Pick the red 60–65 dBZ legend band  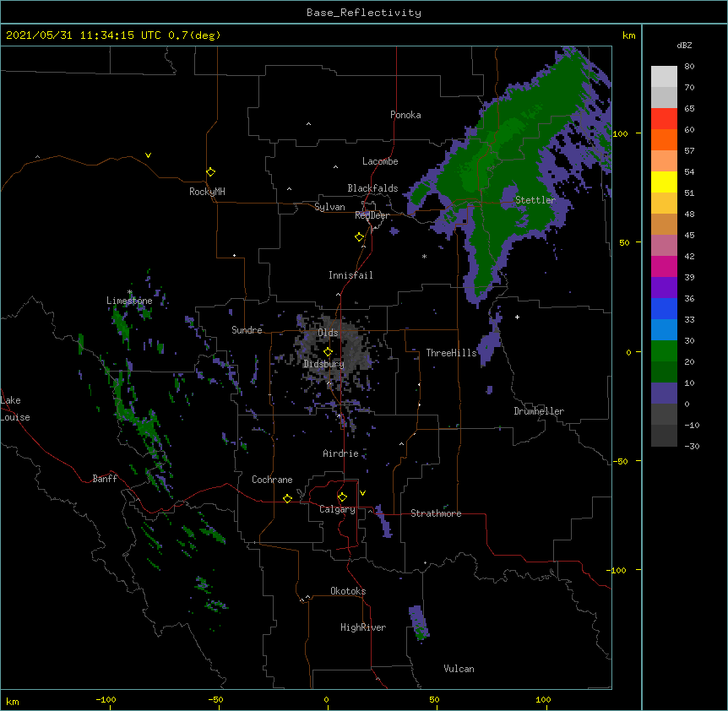[x=664, y=119]
